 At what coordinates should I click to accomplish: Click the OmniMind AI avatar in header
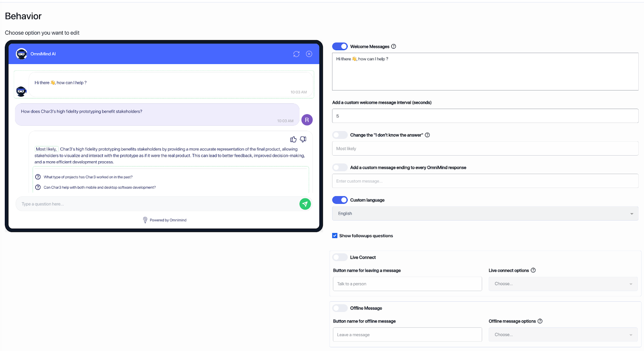point(21,54)
